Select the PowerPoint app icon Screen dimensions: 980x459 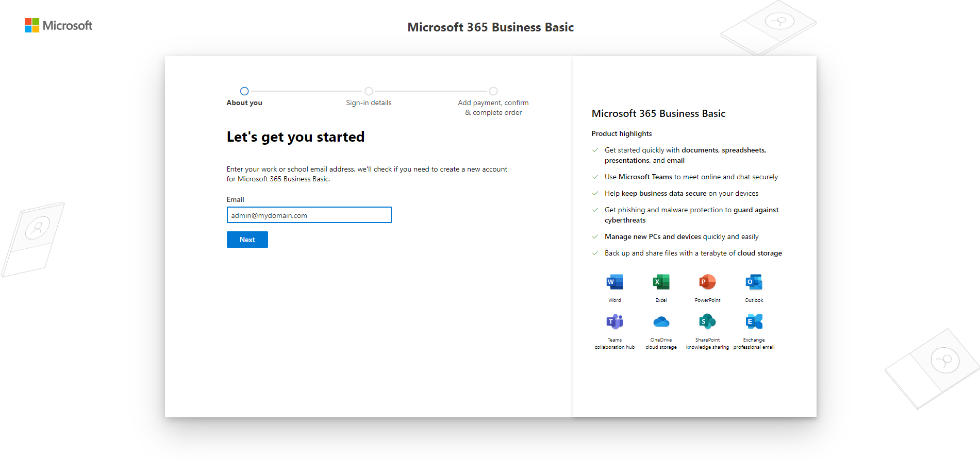(707, 282)
